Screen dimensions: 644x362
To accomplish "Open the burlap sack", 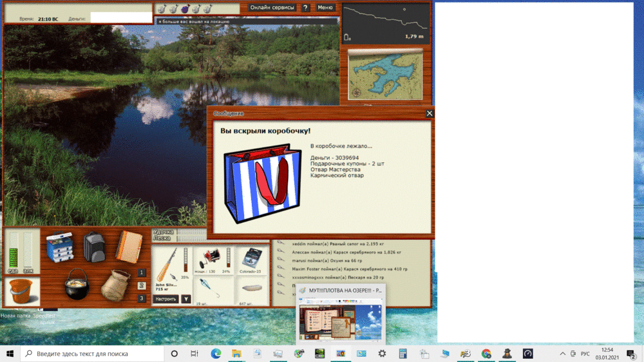I will tap(115, 284).
